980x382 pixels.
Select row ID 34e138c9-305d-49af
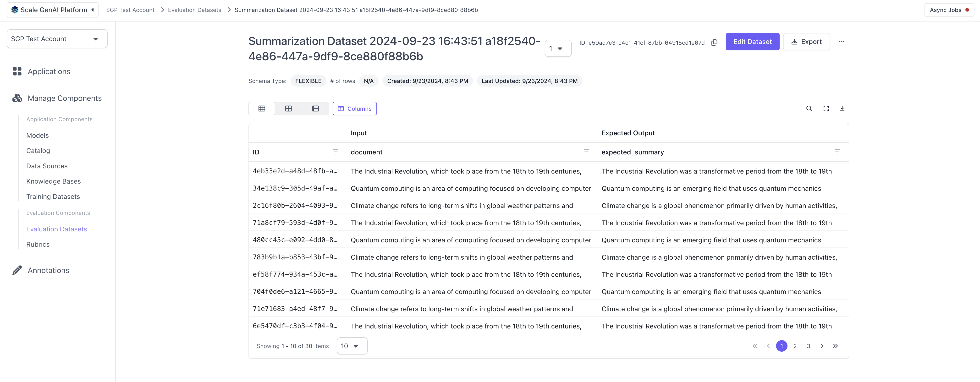(295, 189)
